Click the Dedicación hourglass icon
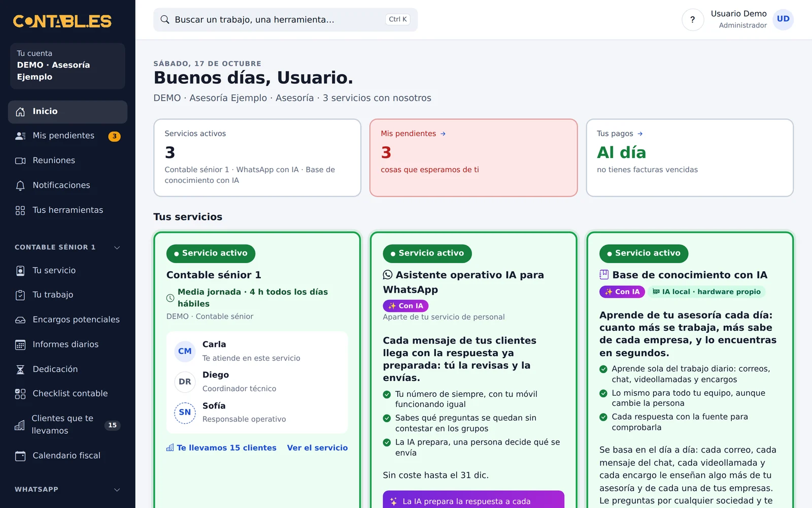 (20, 369)
